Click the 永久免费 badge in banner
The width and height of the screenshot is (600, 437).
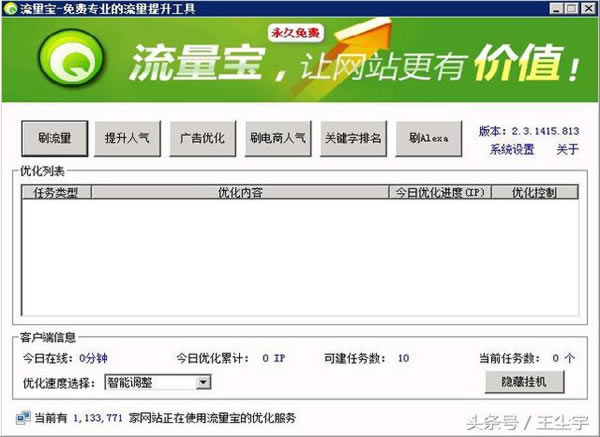tap(295, 34)
